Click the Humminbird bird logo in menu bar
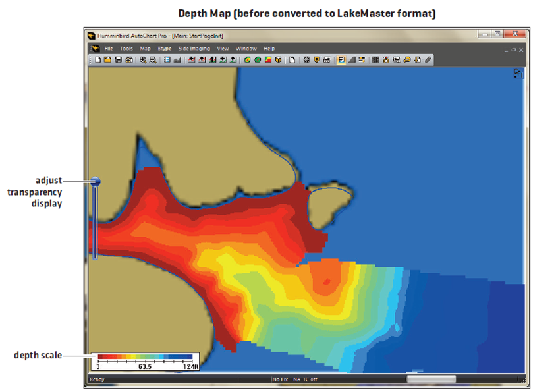Viewport: 556px width, 392px height. [x=96, y=48]
